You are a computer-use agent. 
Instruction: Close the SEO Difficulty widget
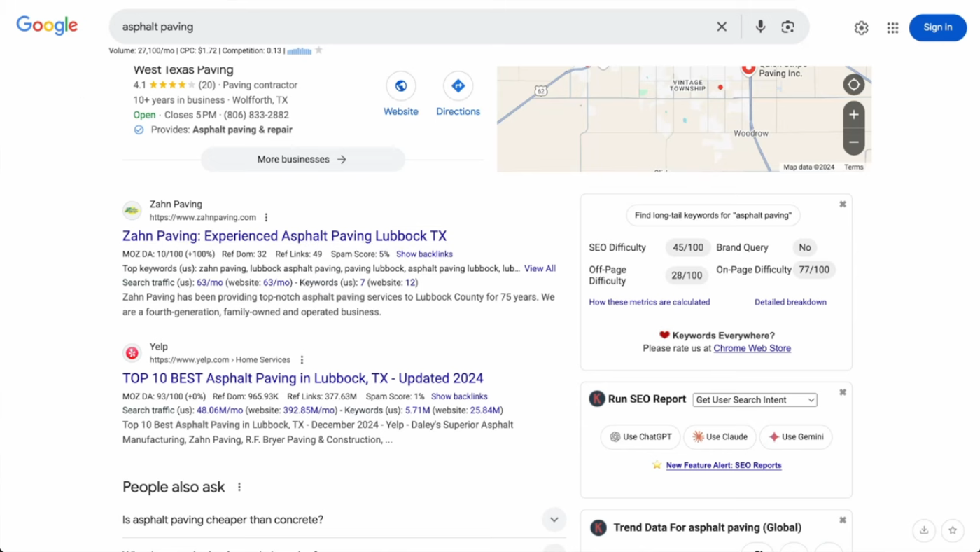[843, 204]
